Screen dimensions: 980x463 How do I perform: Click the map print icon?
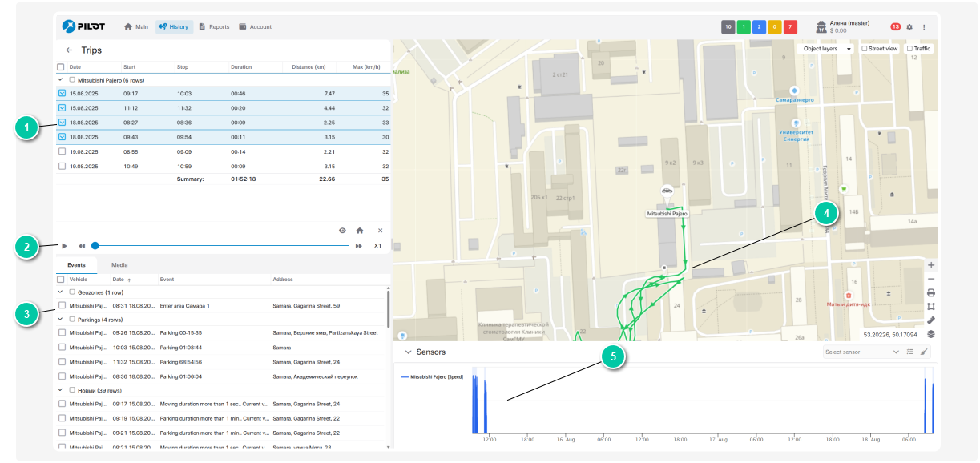click(x=930, y=292)
